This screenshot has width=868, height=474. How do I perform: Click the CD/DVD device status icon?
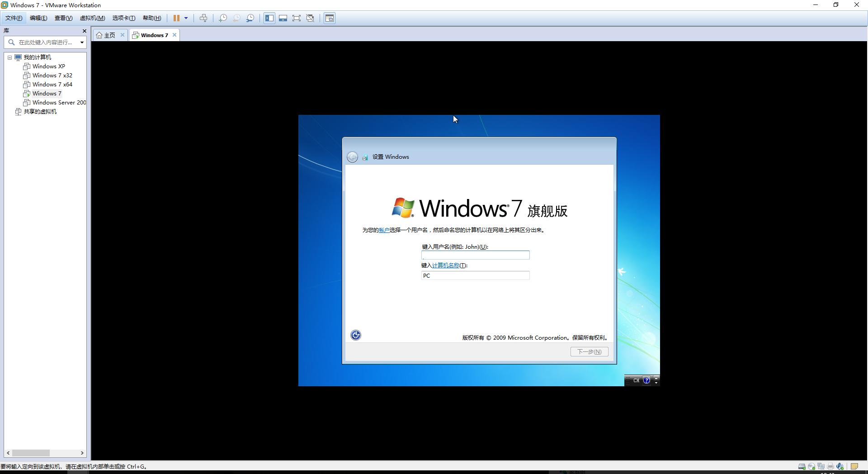pyautogui.click(x=811, y=466)
